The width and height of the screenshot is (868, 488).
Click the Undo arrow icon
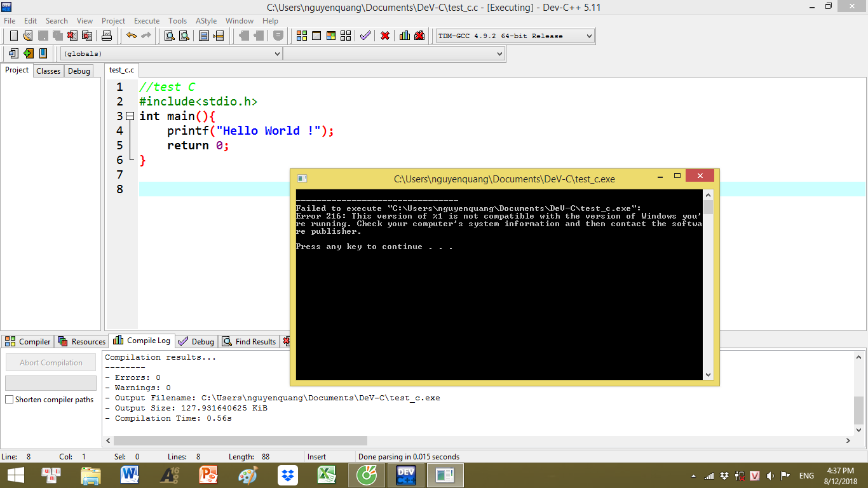131,36
